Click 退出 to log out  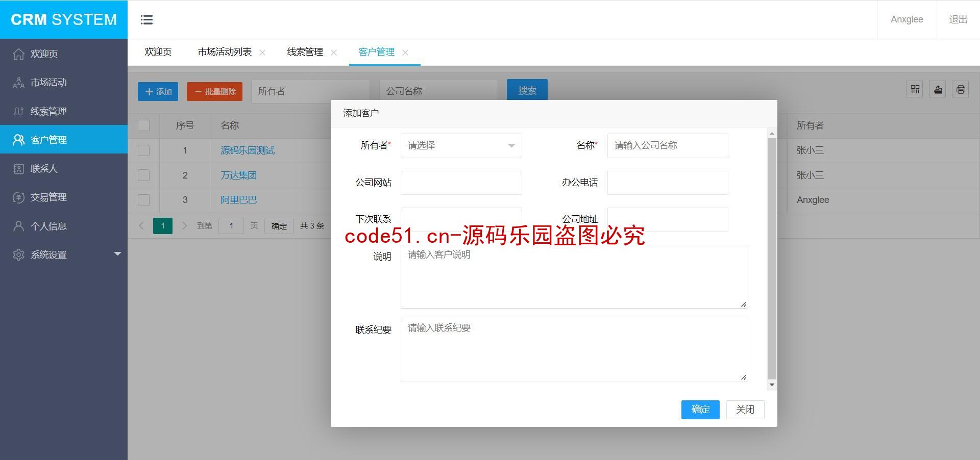(x=958, y=19)
